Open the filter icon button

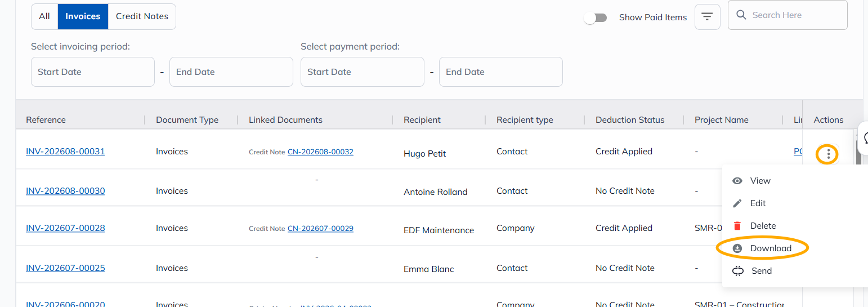(x=708, y=17)
